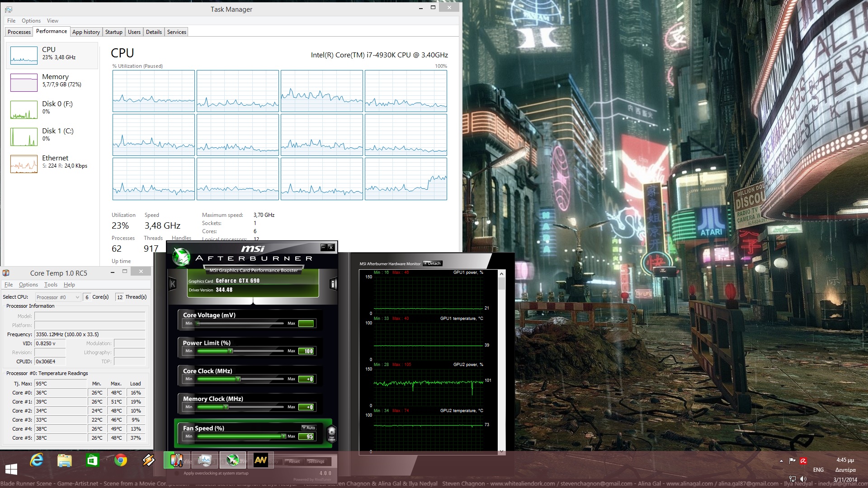Click the Afterburner Kombustor K icon

click(172, 284)
